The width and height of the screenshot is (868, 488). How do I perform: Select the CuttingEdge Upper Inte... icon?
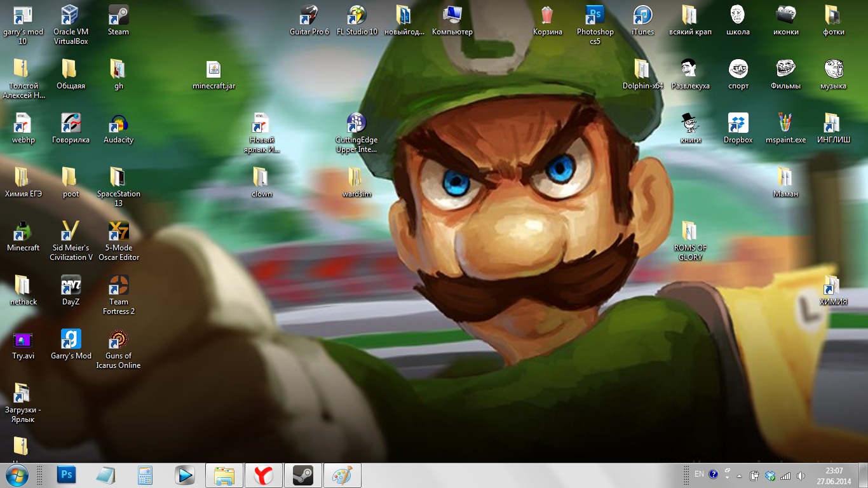(x=356, y=133)
